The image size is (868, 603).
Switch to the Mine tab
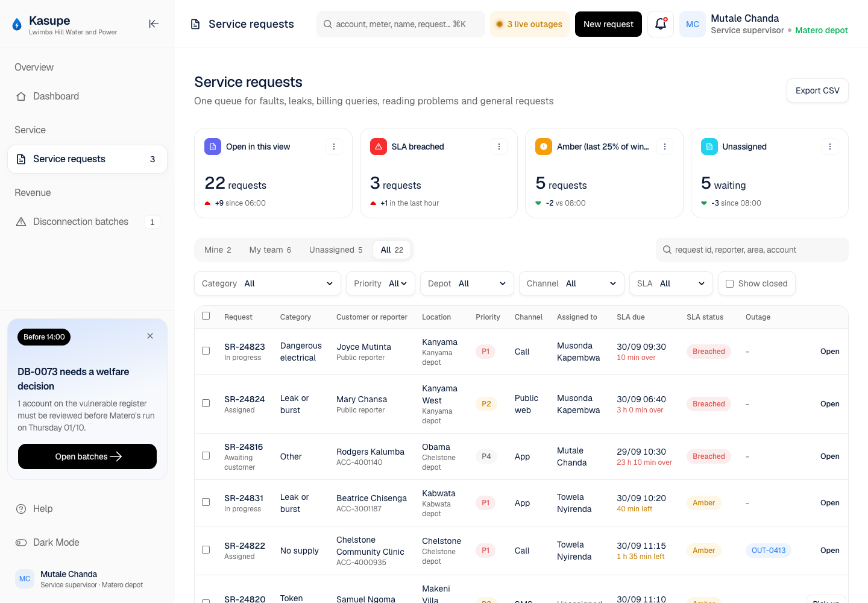218,250
